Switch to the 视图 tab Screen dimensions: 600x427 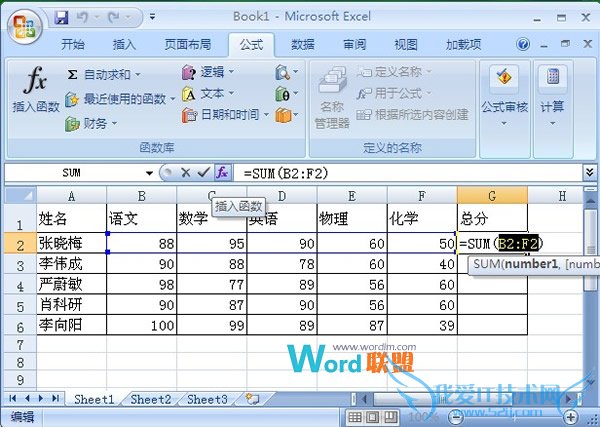[406, 45]
